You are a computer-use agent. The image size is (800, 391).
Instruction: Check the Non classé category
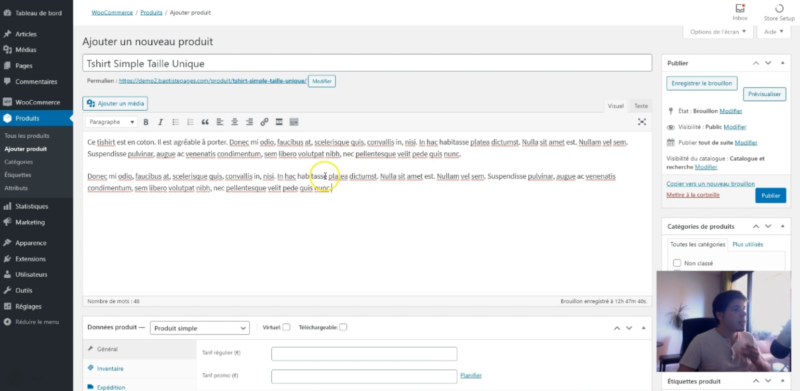[x=677, y=263]
